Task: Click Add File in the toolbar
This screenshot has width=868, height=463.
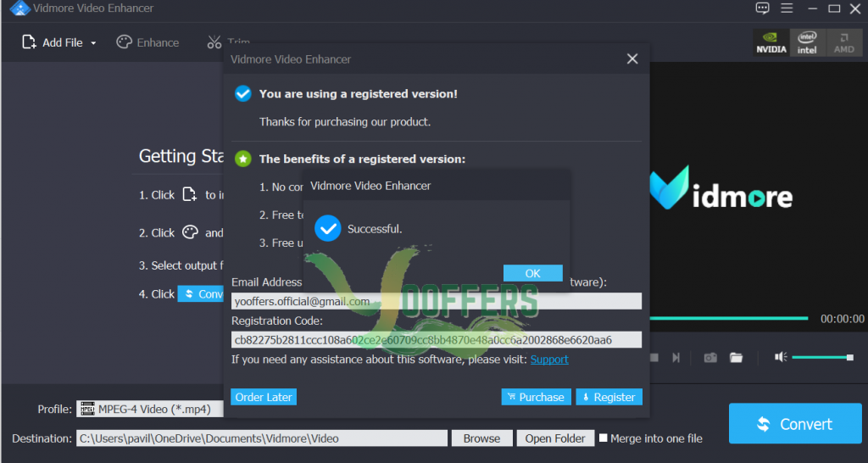Action: [x=53, y=42]
